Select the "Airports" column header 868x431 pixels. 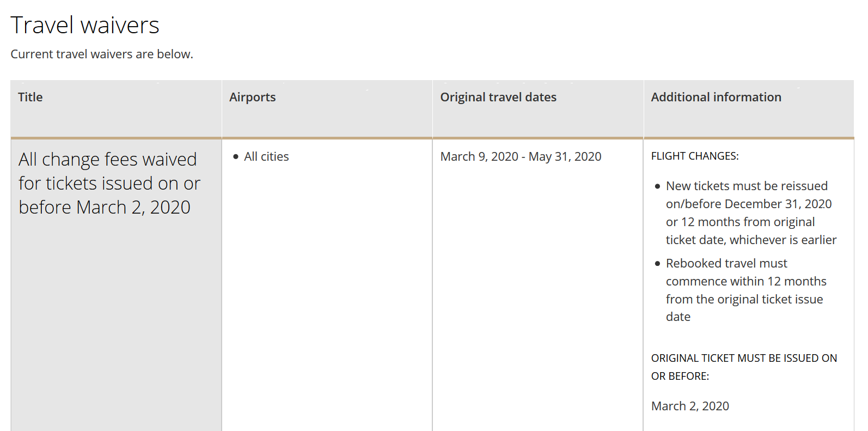(x=253, y=98)
